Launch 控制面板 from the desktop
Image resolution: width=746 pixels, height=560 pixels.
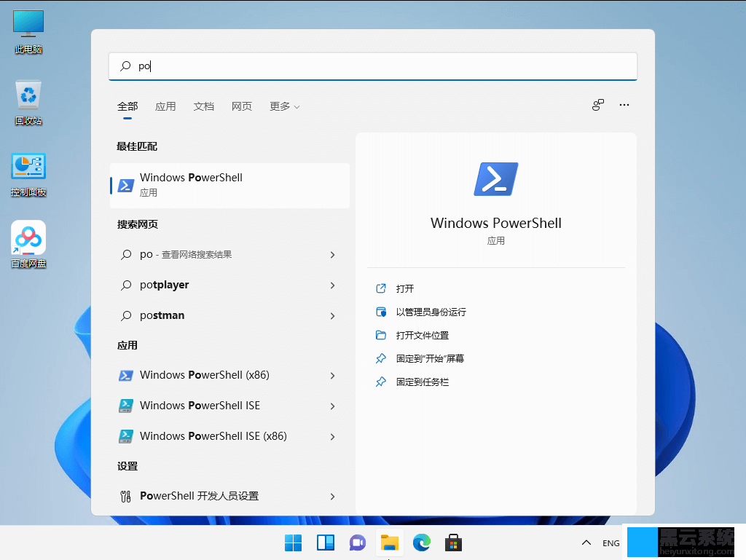tap(28, 166)
